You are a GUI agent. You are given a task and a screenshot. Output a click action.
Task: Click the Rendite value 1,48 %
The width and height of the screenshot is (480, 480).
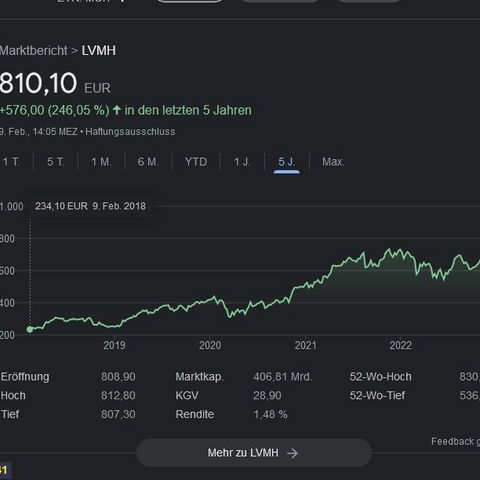[x=270, y=414]
